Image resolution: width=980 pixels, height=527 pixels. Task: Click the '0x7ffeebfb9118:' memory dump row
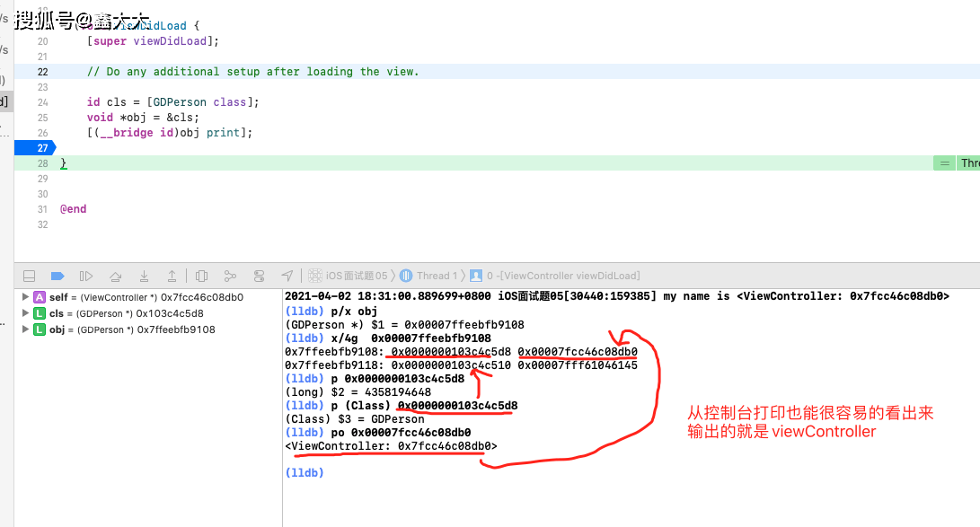[x=461, y=365]
